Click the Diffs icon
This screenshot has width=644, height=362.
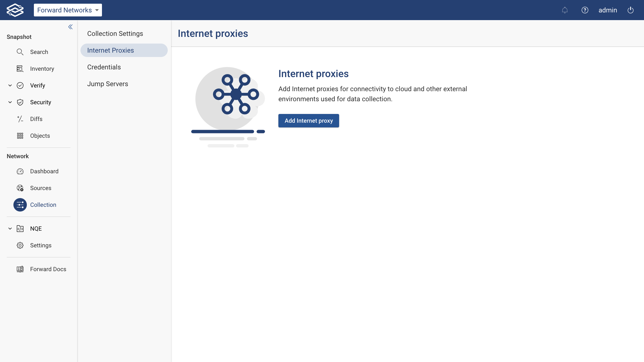20,119
